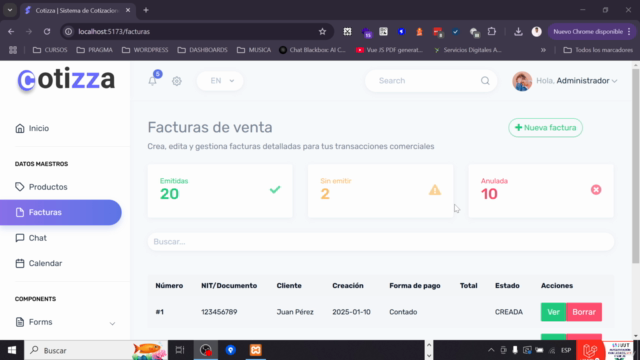The width and height of the screenshot is (640, 360).
Task: Click the Windows taskbar Buscar box
Action: 96,350
